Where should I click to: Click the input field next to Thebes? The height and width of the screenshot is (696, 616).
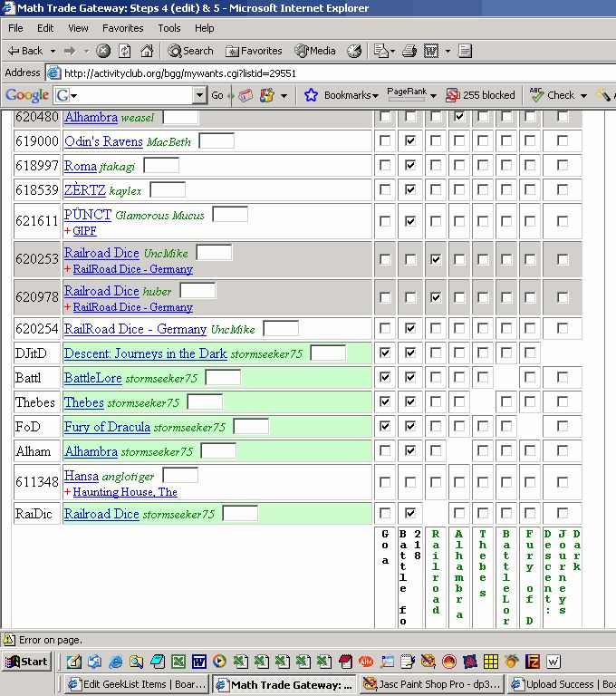pyautogui.click(x=205, y=401)
